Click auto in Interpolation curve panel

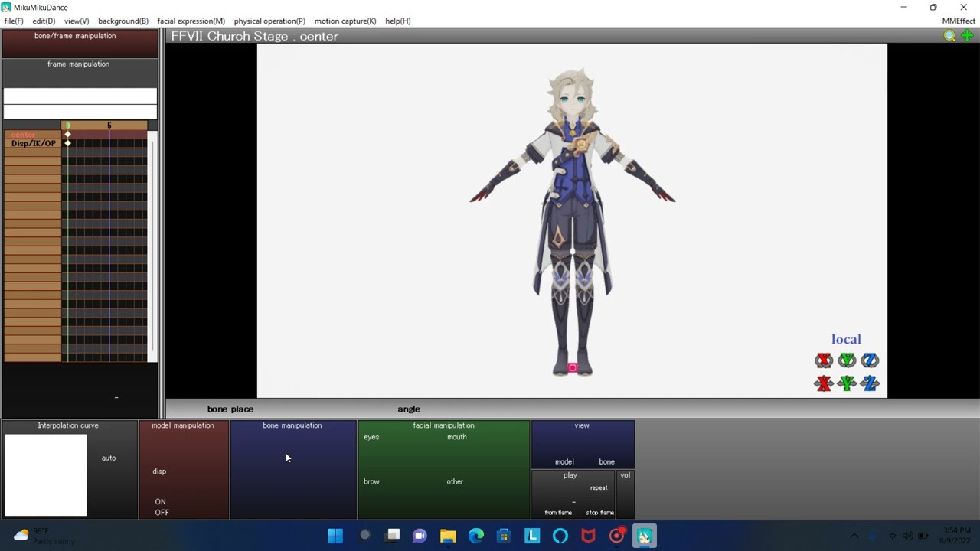click(x=109, y=458)
